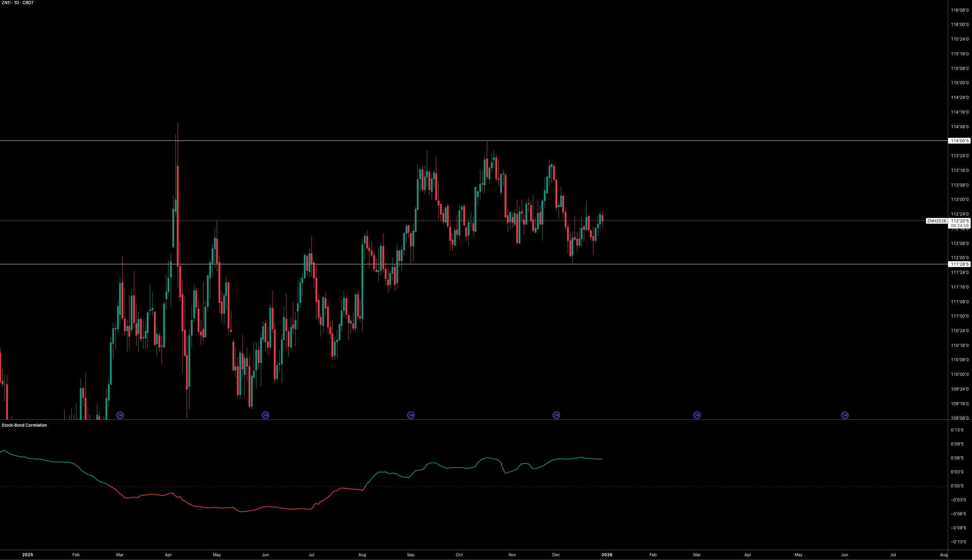Click the contract rollover icon near December 2025
This screenshot has width=972, height=560.
tap(556, 415)
